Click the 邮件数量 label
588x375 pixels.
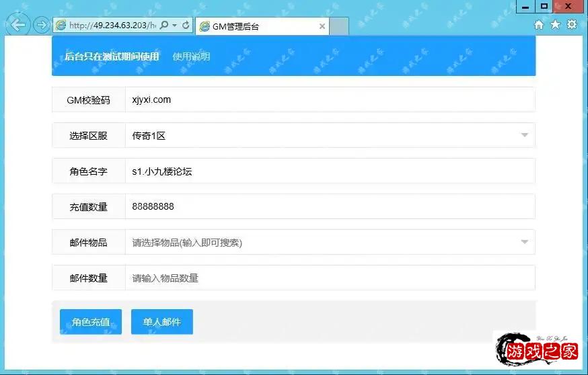pyautogui.click(x=89, y=278)
